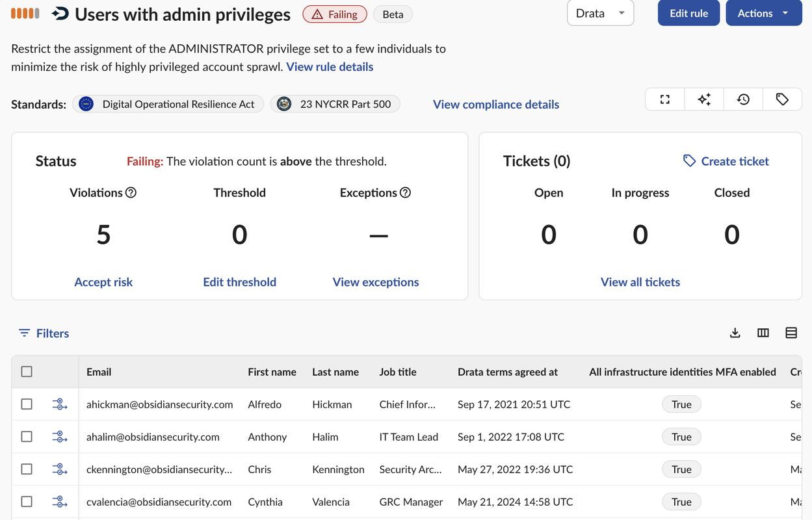Viewport: 812px width, 520px height.
Task: Toggle the select-all header checkbox
Action: (x=27, y=372)
